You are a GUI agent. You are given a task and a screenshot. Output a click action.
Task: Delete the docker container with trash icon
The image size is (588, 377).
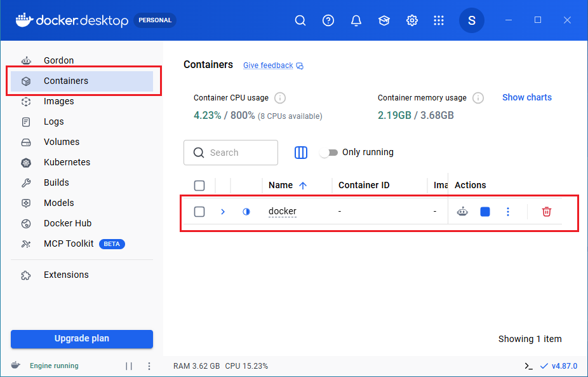pos(546,212)
